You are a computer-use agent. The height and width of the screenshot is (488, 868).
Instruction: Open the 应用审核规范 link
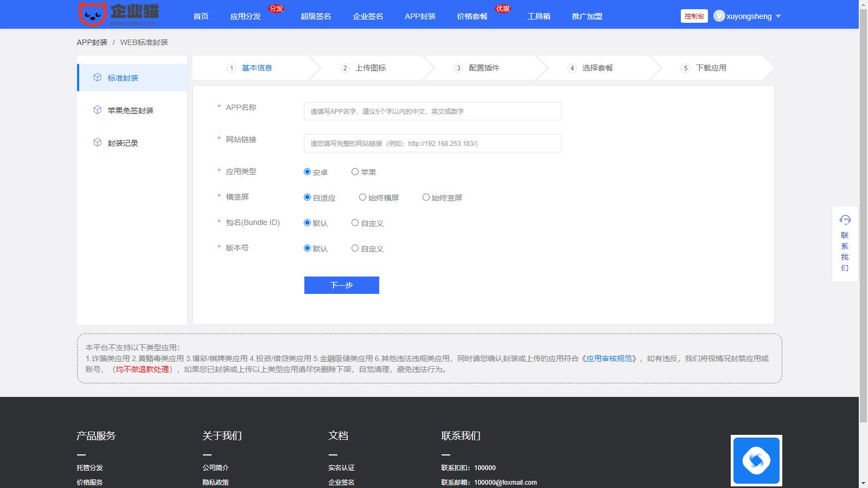[x=609, y=358]
